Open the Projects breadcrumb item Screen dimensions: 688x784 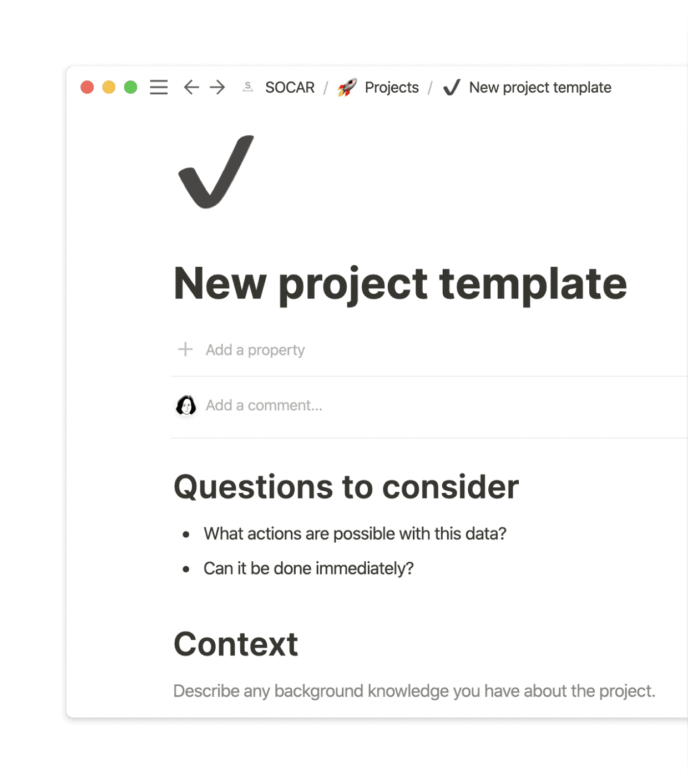point(392,87)
